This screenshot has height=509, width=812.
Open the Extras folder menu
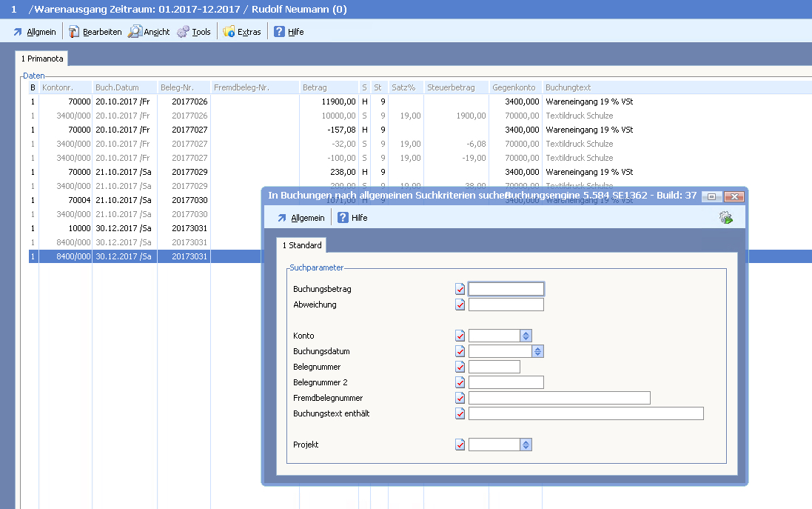[242, 32]
